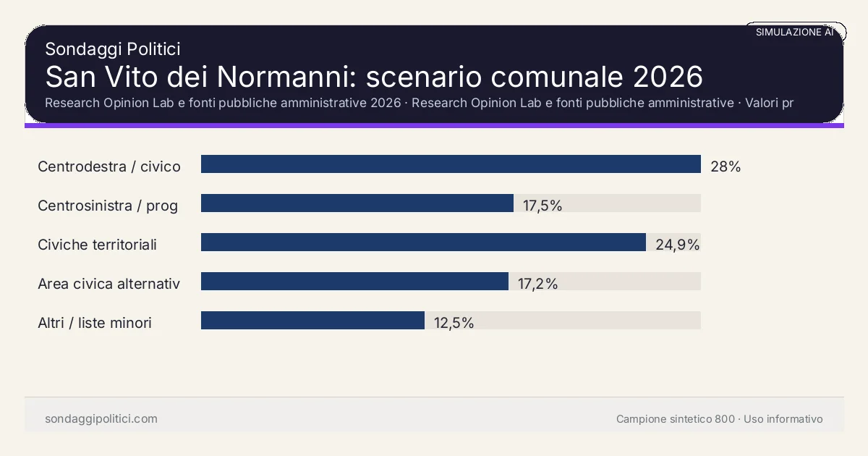Click the SIMULAZIONE AI badge
This screenshot has width=868, height=456.
click(x=794, y=32)
